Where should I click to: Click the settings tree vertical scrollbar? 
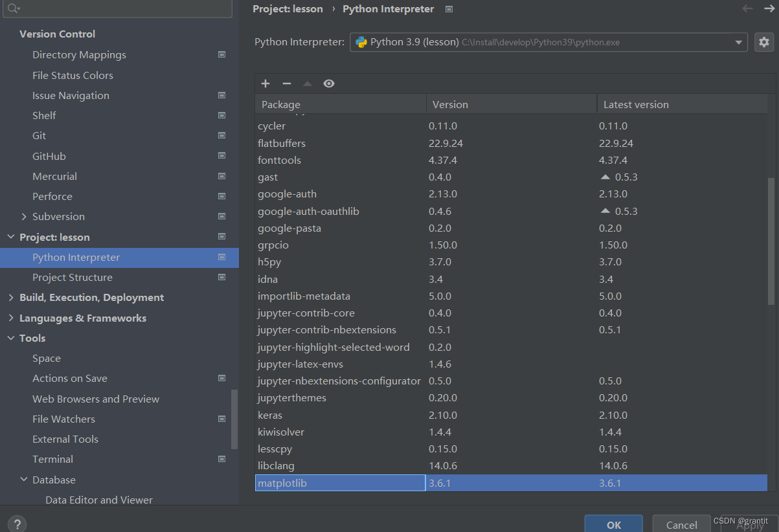tap(234, 419)
